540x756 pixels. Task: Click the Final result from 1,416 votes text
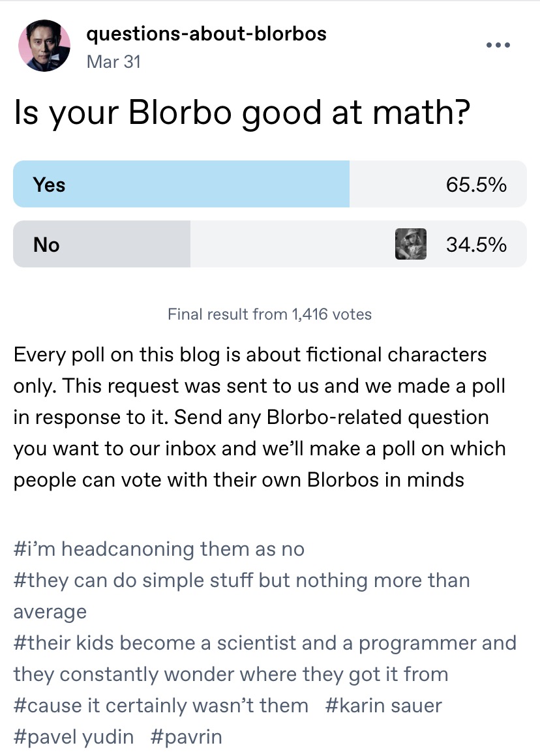(269, 314)
